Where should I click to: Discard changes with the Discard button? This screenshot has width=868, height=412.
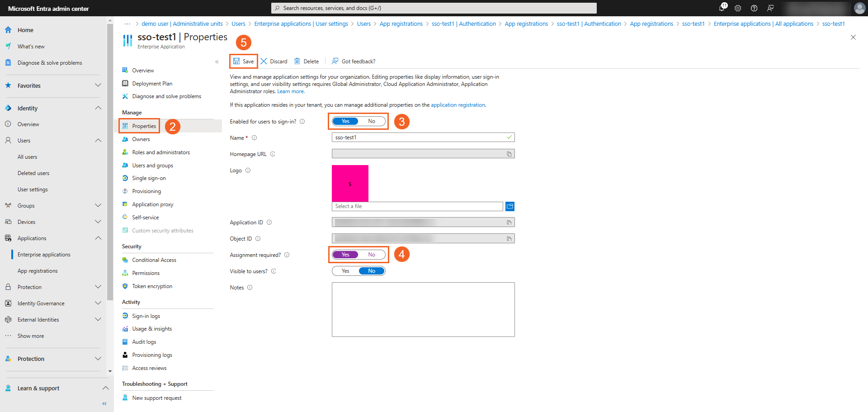click(x=274, y=62)
